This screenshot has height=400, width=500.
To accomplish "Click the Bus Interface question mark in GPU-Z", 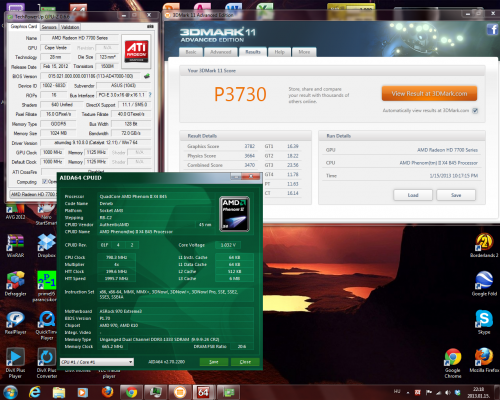I will coord(150,95).
